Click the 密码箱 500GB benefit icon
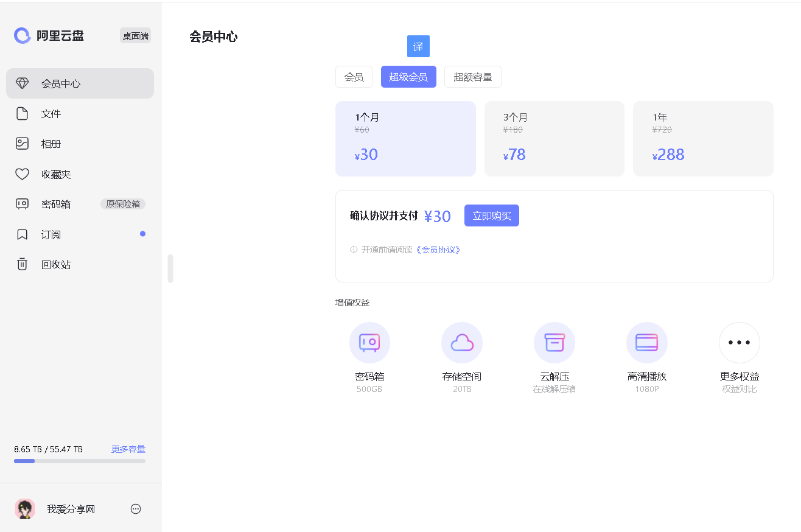The image size is (801, 532). pos(369,343)
